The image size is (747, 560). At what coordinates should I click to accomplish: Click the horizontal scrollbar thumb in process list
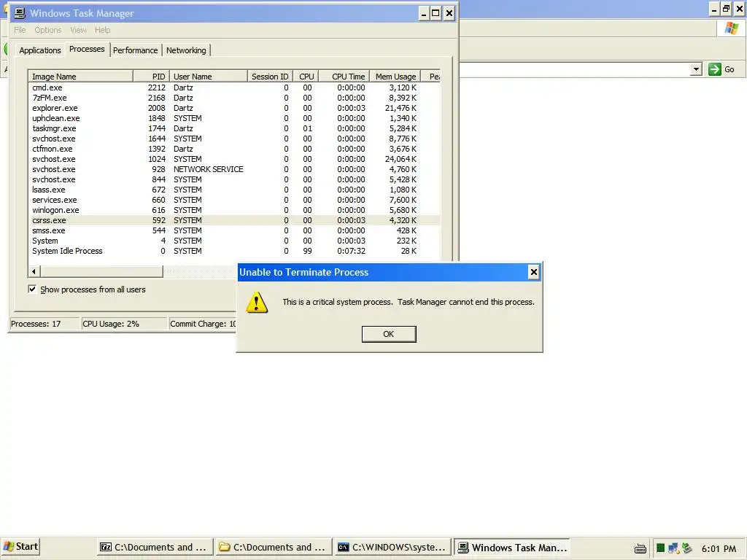[101, 271]
